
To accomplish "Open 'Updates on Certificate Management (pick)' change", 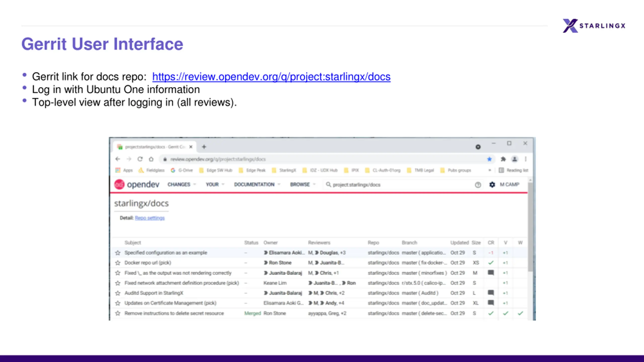I will pyautogui.click(x=170, y=303).
